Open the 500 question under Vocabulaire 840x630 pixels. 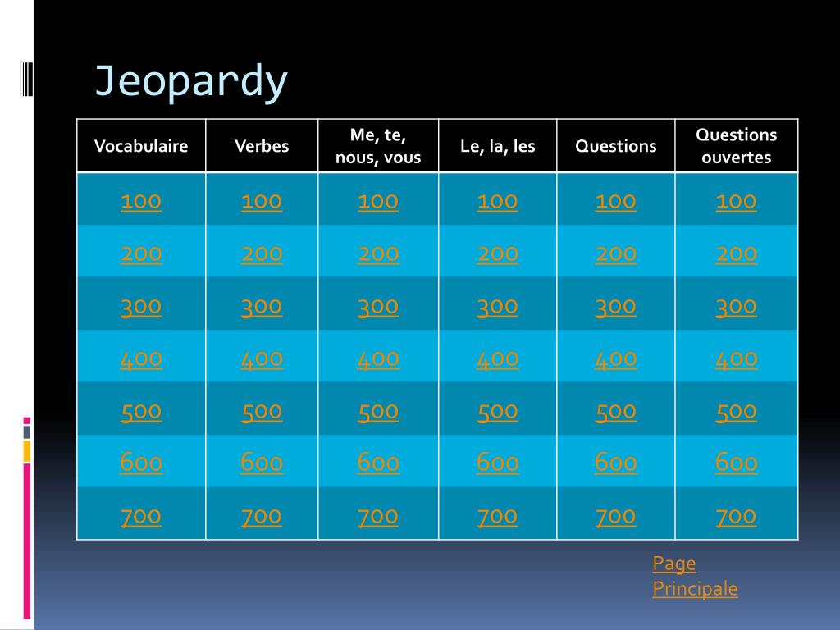pyautogui.click(x=141, y=412)
